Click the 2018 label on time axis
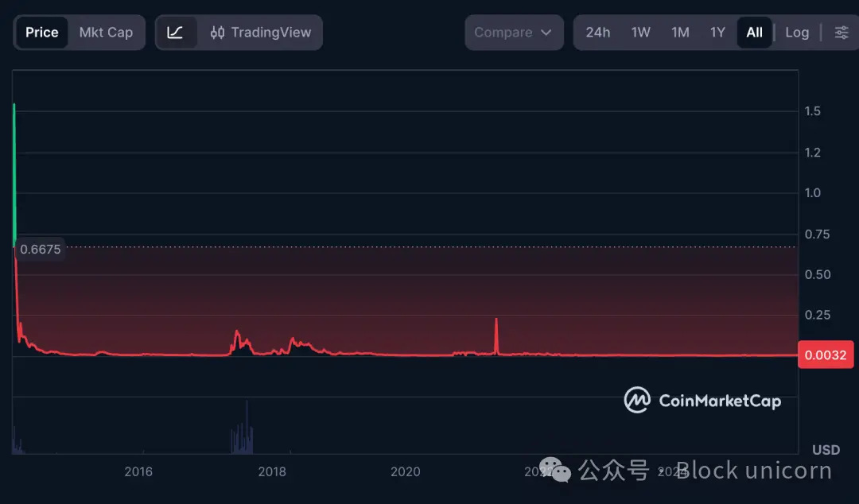Screen dimensions: 859x504 pos(272,471)
